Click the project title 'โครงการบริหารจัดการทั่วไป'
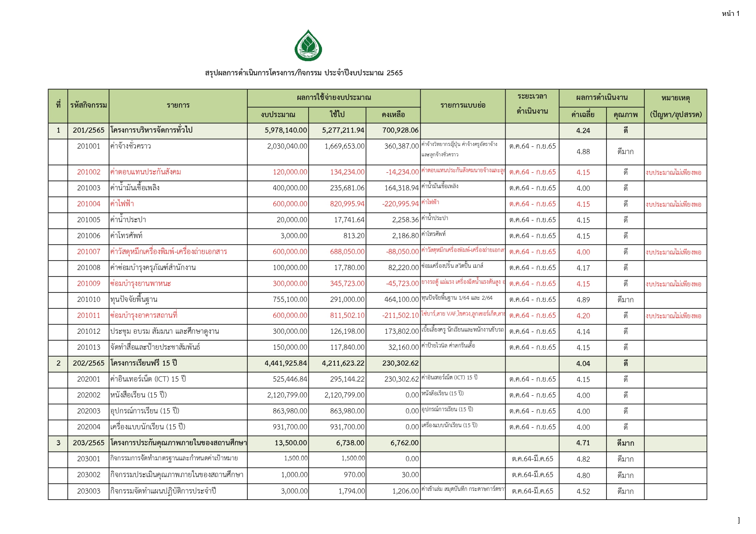The height and width of the screenshot is (534, 756). click(x=151, y=130)
